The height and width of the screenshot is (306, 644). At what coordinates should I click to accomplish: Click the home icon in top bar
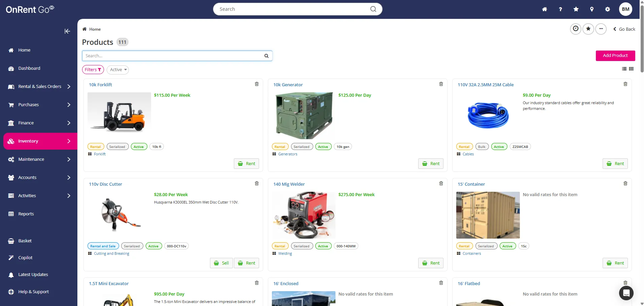[x=544, y=9]
